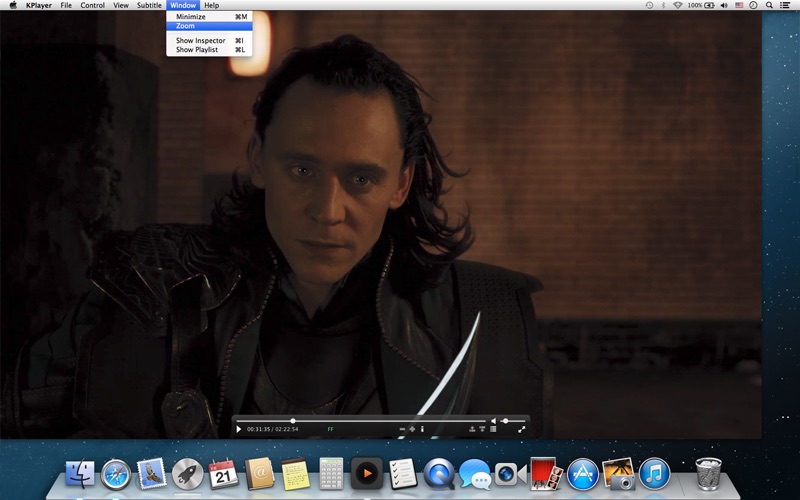
Task: Click the four-way cross icon in player controls
Action: 412,429
